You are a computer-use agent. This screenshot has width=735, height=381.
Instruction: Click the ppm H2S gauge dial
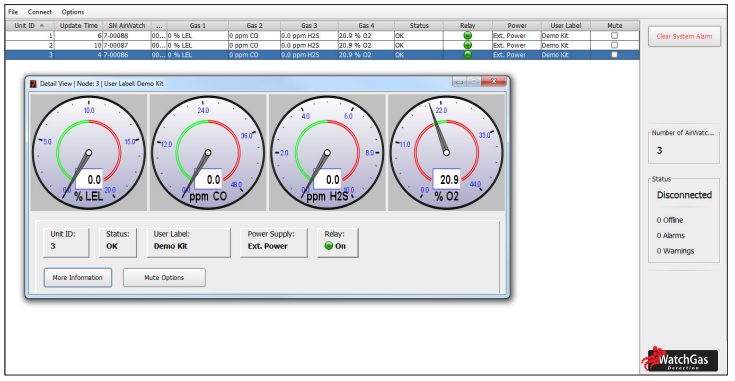pos(327,153)
